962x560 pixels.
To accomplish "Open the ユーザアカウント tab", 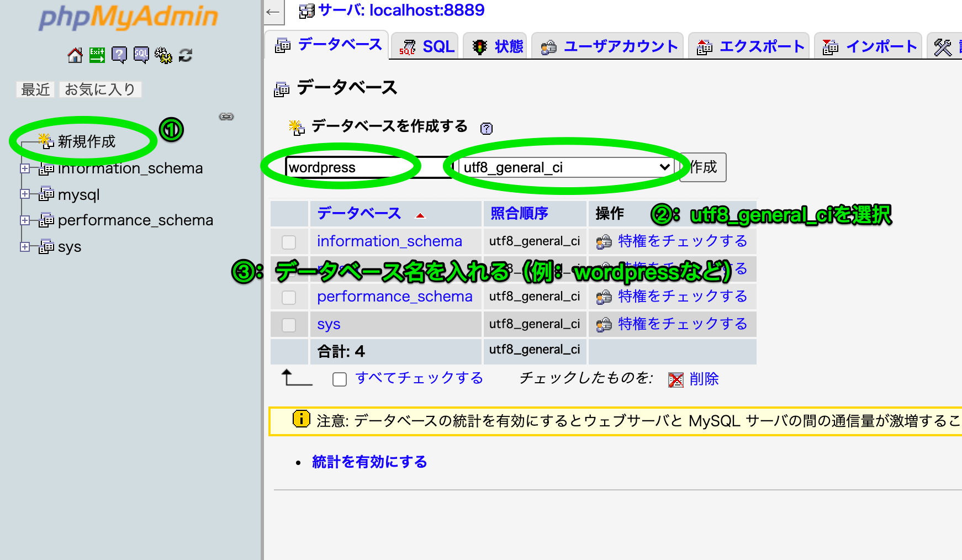I will coord(609,46).
